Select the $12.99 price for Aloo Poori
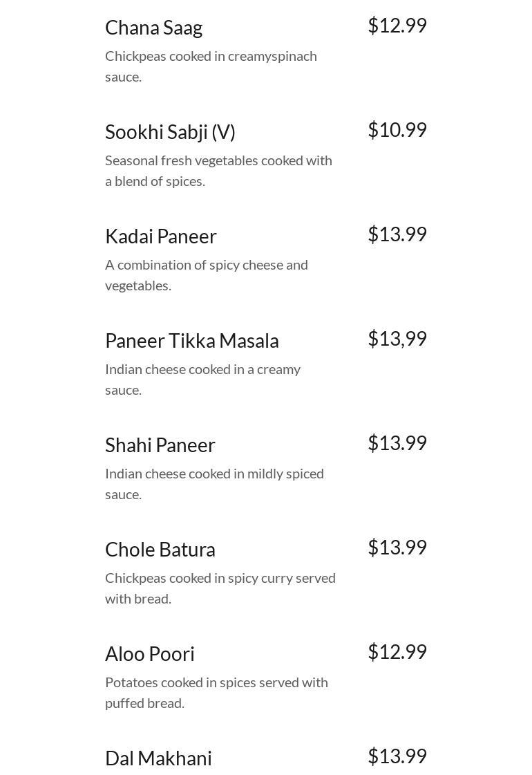The height and width of the screenshot is (775, 532). tap(397, 651)
